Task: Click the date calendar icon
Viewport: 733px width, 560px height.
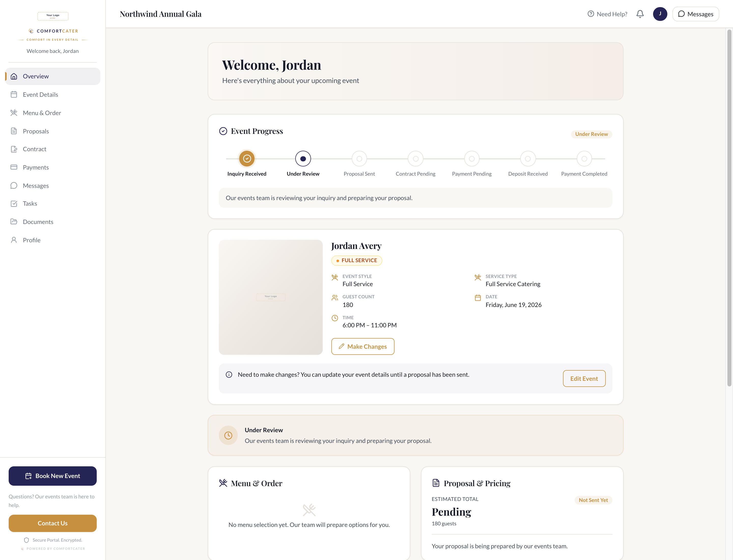Action: tap(478, 298)
